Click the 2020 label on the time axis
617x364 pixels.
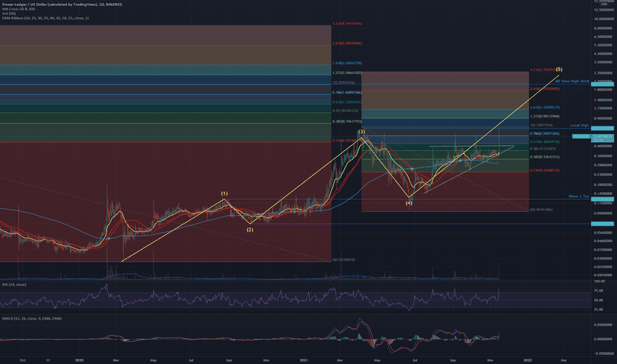[x=79, y=360]
